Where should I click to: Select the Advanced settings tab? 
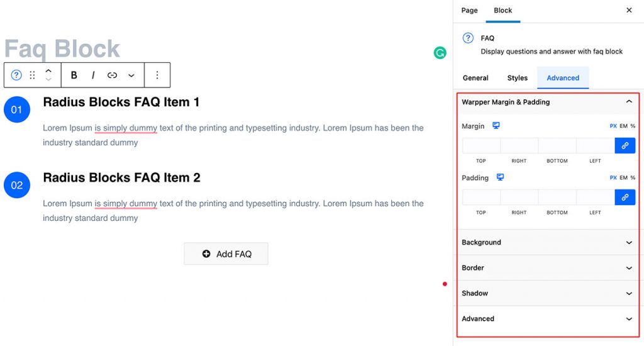563,77
